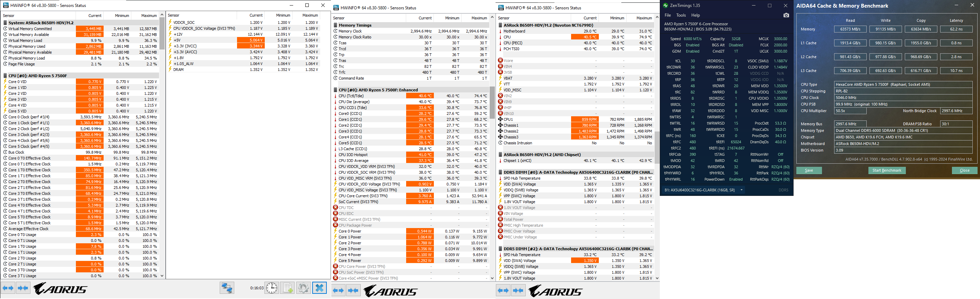Expand sensor columns in leftmost HWiNFO window
Viewport: 980px width, 299px height.
tap(8, 288)
